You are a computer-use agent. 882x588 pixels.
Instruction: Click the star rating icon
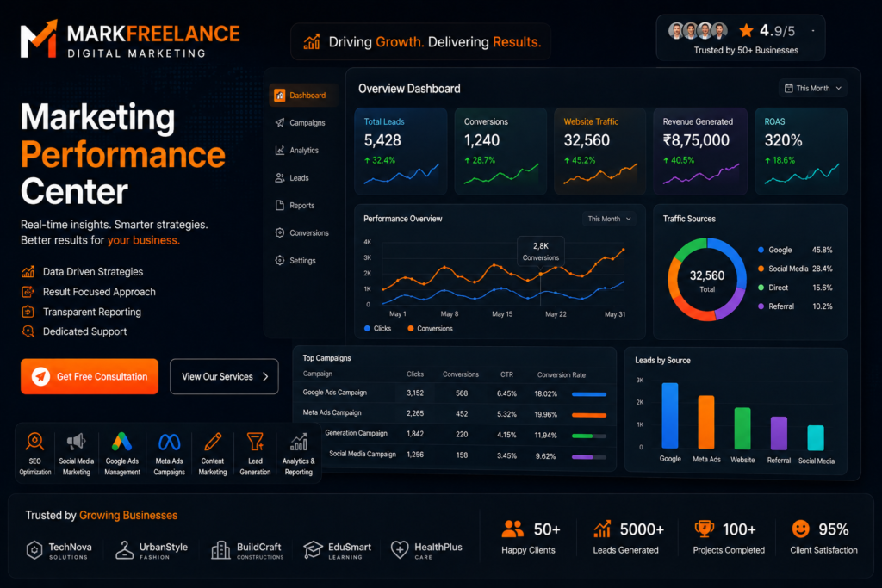[747, 30]
